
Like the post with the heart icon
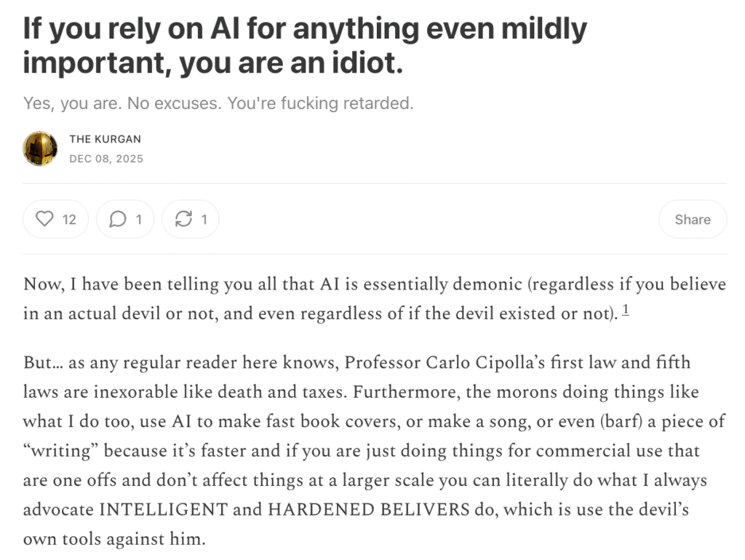45,219
